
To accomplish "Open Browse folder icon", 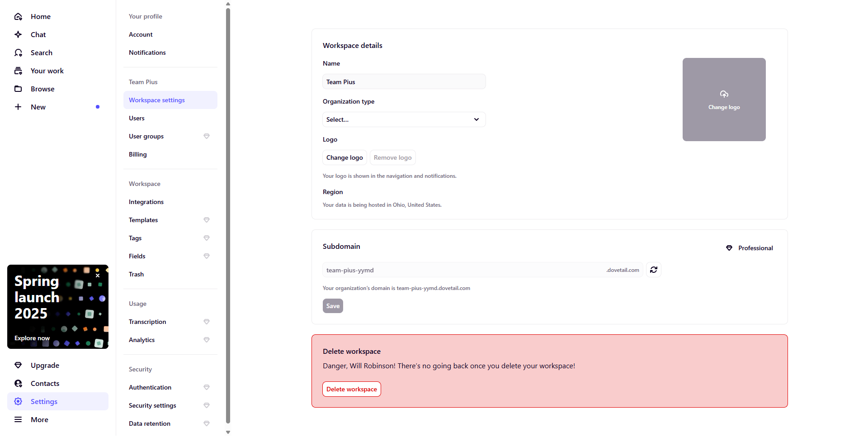I will pos(18,89).
